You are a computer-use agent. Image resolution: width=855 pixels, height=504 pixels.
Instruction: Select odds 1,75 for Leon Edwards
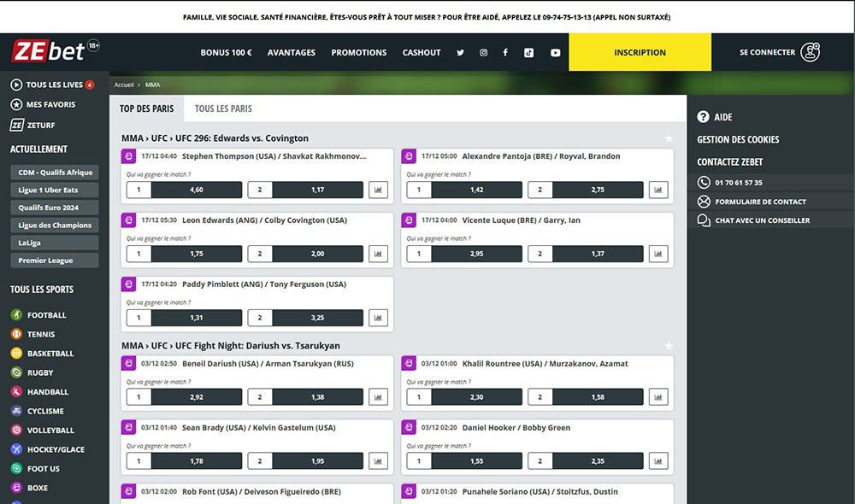click(196, 254)
